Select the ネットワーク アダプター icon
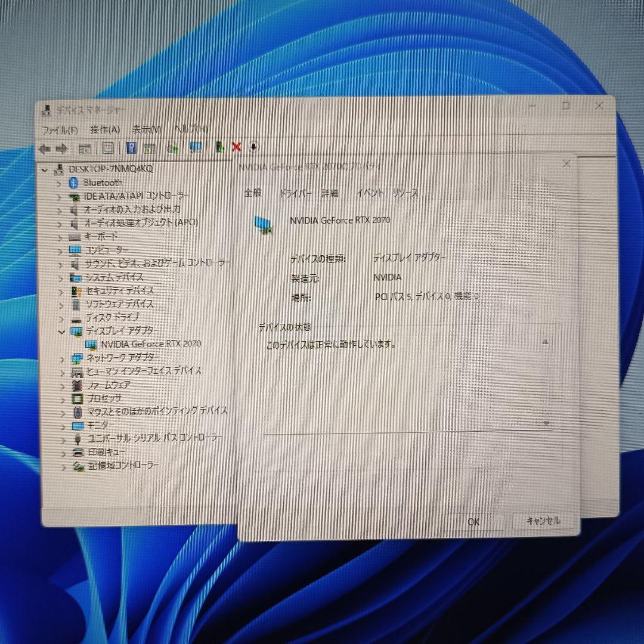644x644 pixels. pyautogui.click(x=77, y=358)
